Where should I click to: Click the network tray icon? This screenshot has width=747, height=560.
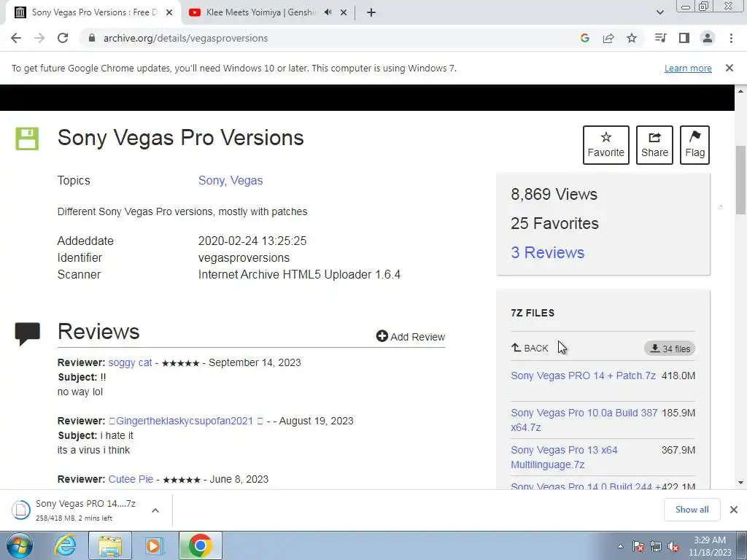[x=656, y=546]
